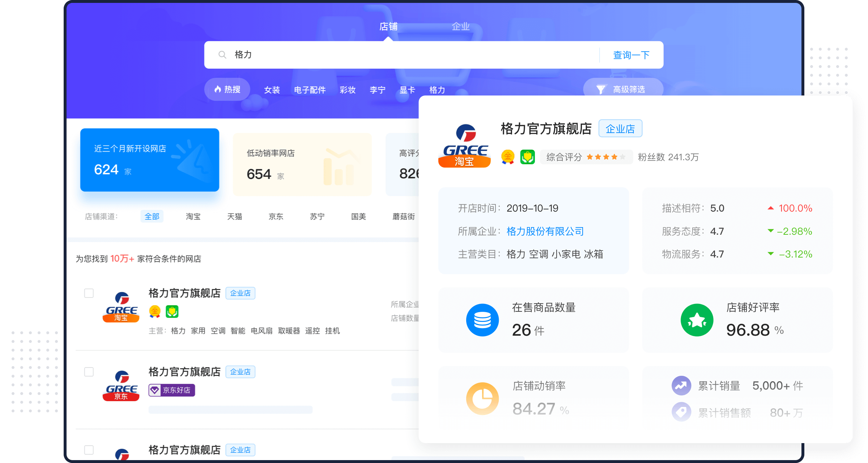The height and width of the screenshot is (463, 868).
Task: Click the orange pie-chart icon for 店铺动销率
Action: pyautogui.click(x=483, y=398)
